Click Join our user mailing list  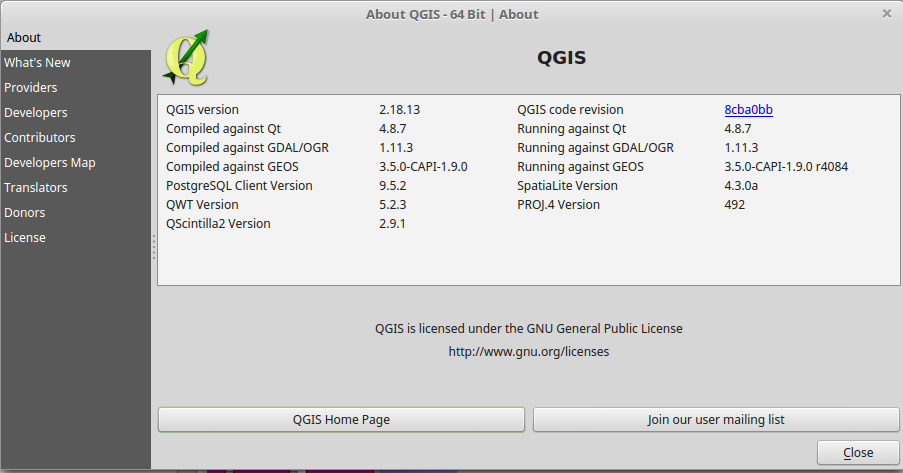716,419
